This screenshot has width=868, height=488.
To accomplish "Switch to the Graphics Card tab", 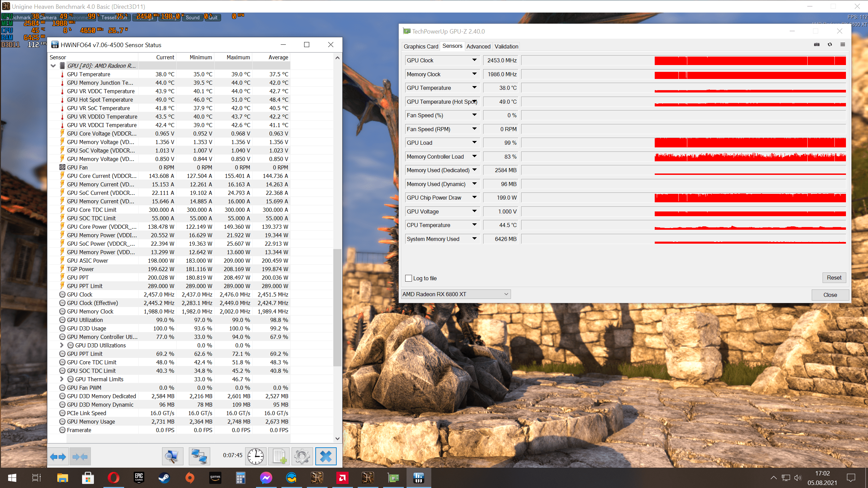I will (421, 46).
